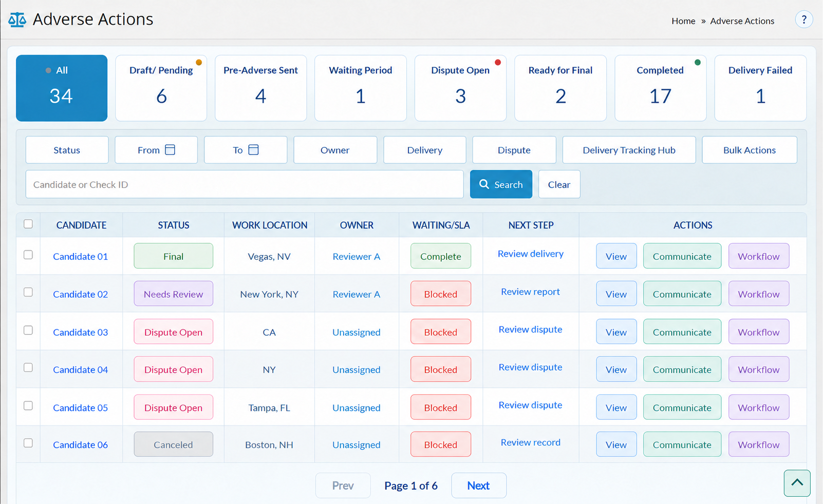This screenshot has width=823, height=504.
Task: Click Review dispute link for Candidate 05
Action: point(531,405)
